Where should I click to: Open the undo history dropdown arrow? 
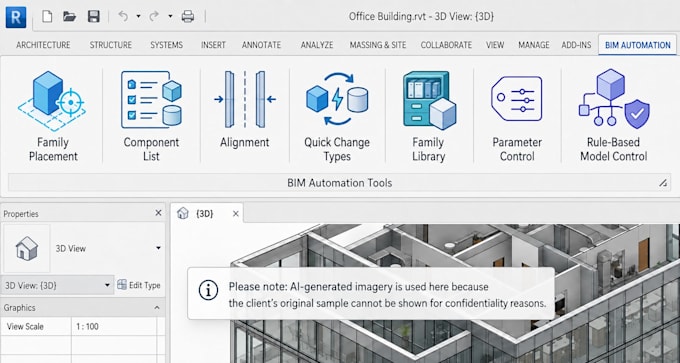(x=138, y=16)
